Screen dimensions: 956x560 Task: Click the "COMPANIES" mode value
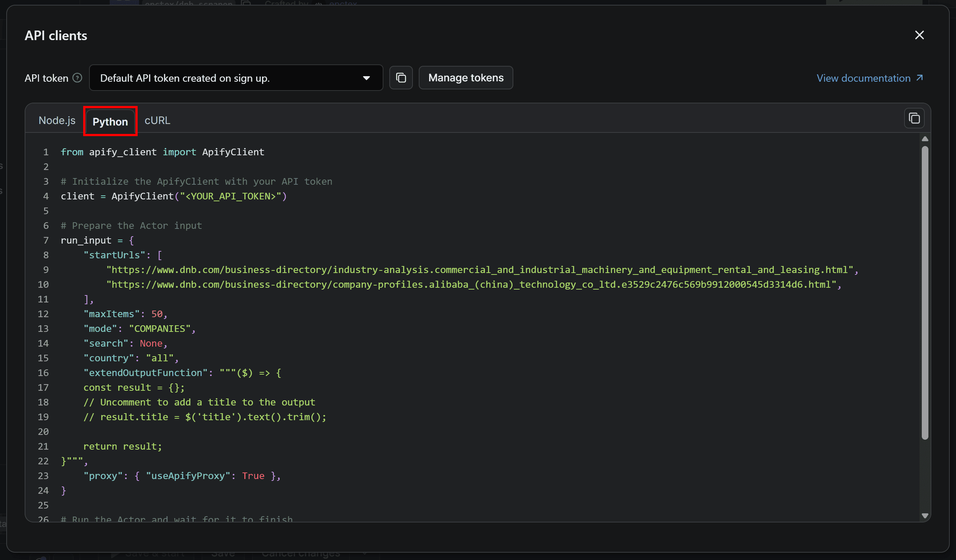160,329
